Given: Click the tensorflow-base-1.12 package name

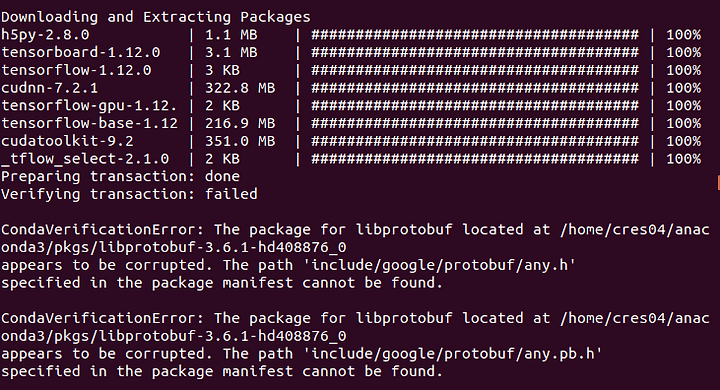Looking at the screenshot, I should point(90,123).
